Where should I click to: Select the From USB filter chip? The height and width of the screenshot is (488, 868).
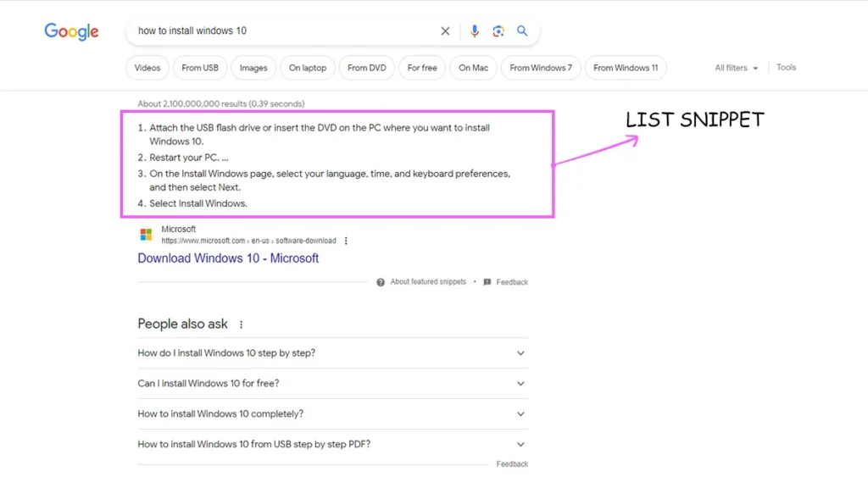click(200, 68)
